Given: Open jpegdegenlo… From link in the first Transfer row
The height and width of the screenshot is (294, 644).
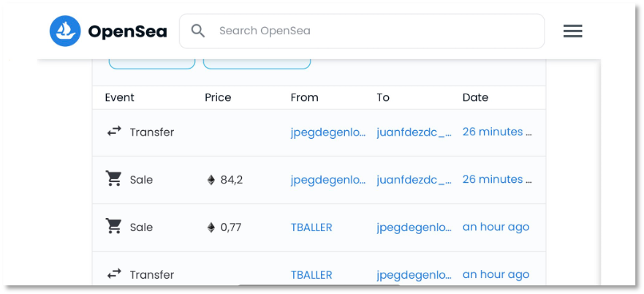Looking at the screenshot, I should pos(328,132).
